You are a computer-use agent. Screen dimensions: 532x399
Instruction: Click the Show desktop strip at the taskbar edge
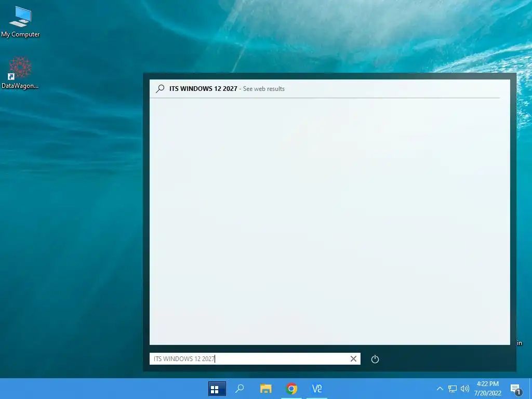tap(530, 389)
